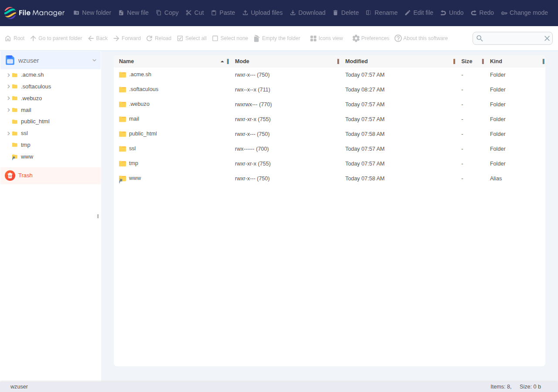Expand the .webuzo tree folder

coord(8,98)
